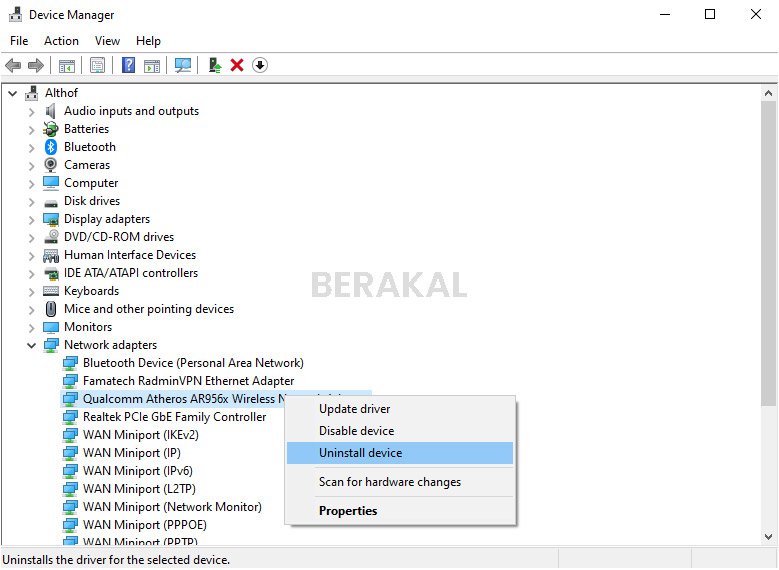
Task: Select WAN Miniport (PPPOE)
Action: pyautogui.click(x=145, y=525)
